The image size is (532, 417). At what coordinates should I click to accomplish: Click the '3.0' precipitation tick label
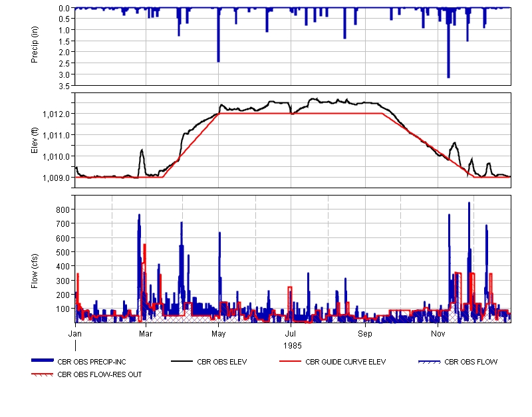(65, 75)
